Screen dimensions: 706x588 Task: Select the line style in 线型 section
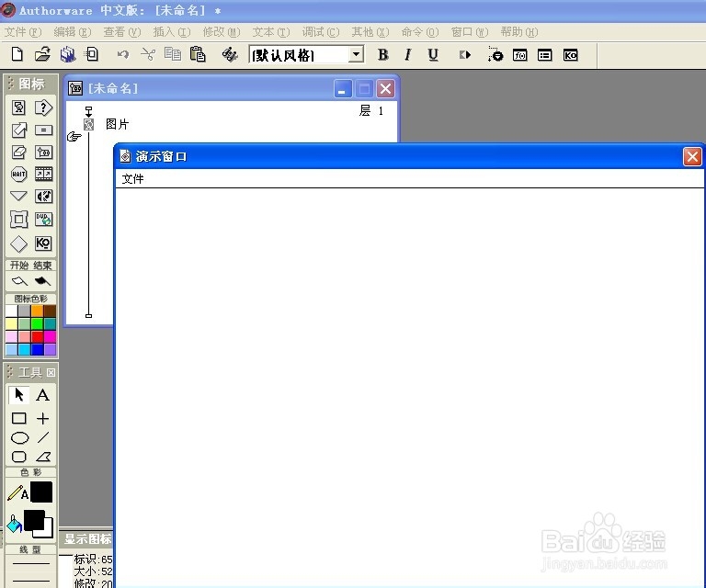(30, 563)
